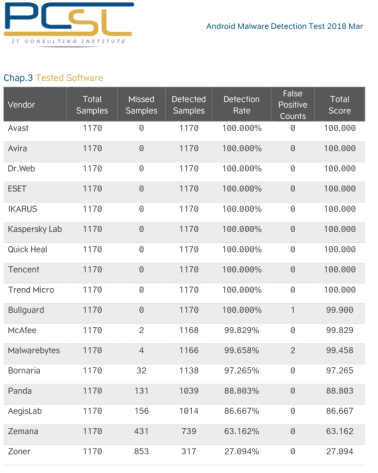Select the Detection Rate column header
The image size is (378, 473).
click(x=242, y=105)
